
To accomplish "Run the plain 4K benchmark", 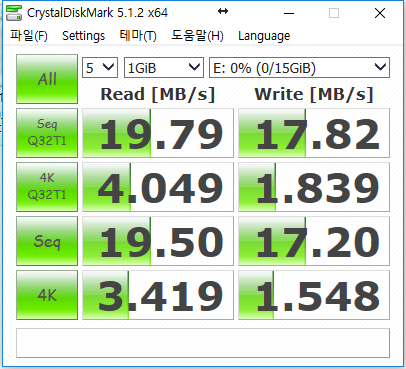I will tap(47, 295).
